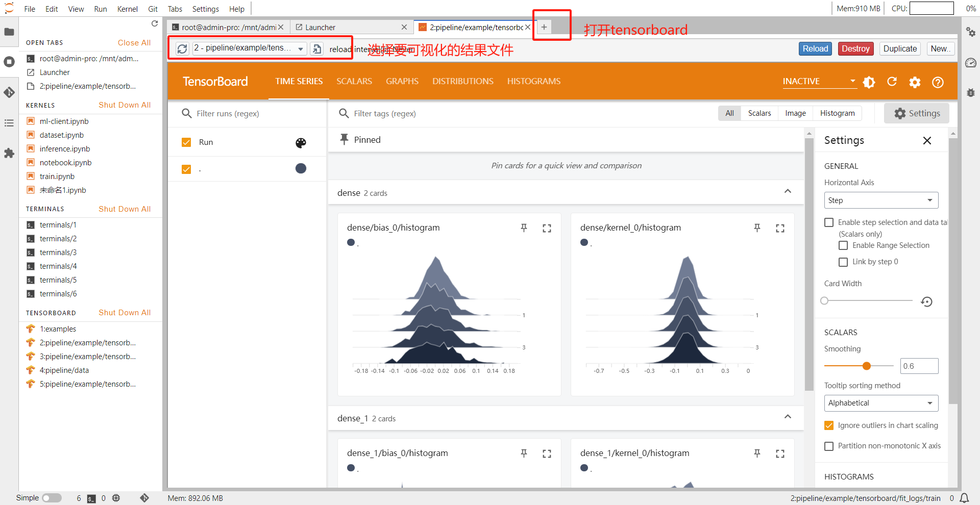Pin the dense_1/bias_0/histogram card
This screenshot has height=505, width=980.
tap(524, 453)
